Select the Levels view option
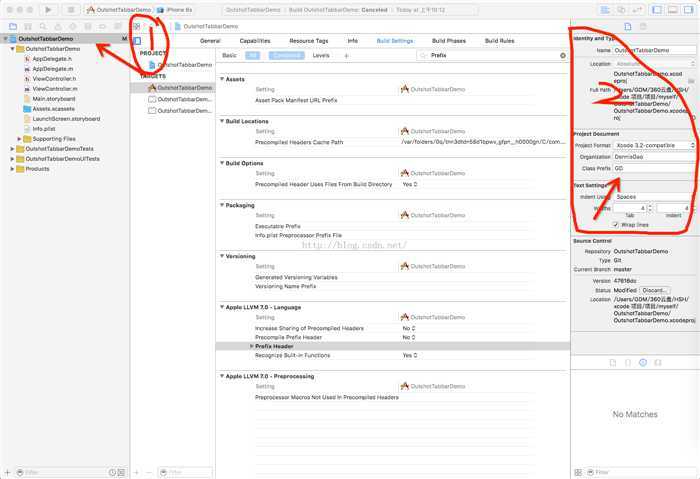 (321, 55)
